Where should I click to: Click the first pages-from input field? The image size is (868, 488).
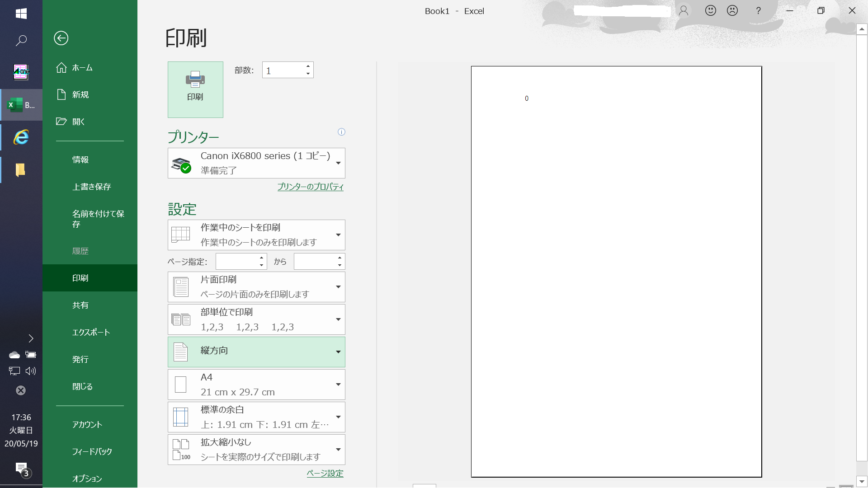pyautogui.click(x=237, y=262)
